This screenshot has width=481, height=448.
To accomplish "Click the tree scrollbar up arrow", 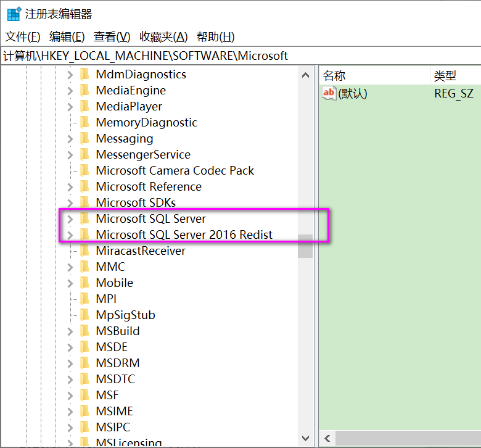I will coord(305,75).
